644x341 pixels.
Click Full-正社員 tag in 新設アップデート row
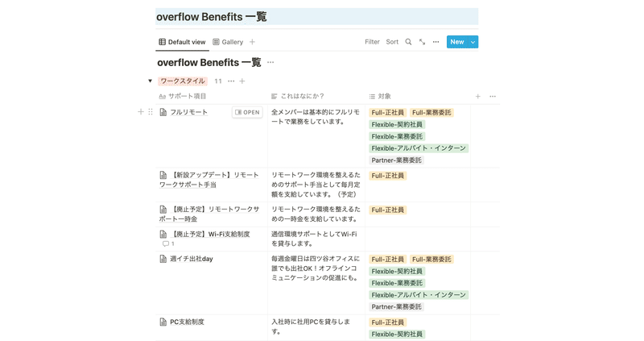(388, 176)
